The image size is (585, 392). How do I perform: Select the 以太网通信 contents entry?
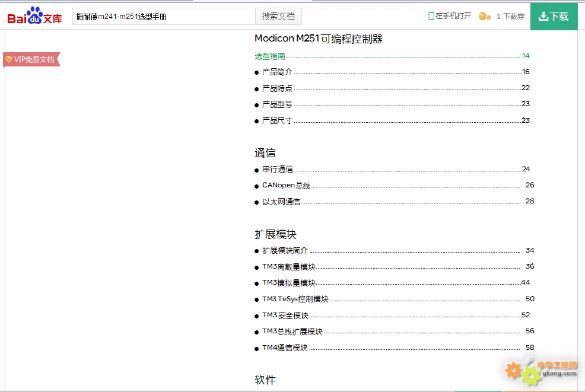(281, 202)
